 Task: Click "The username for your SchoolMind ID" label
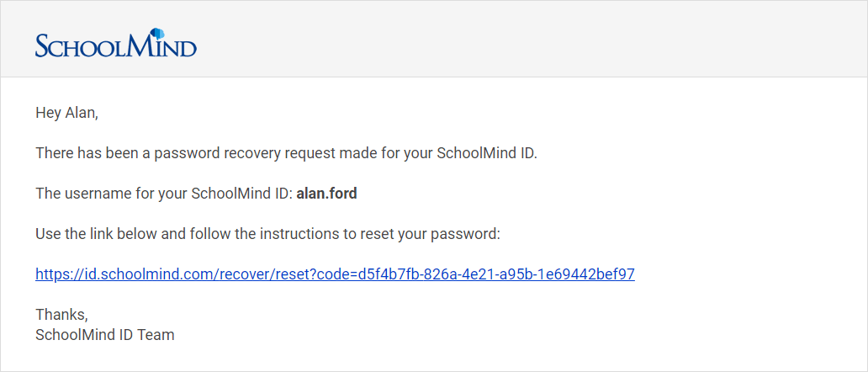(164, 194)
